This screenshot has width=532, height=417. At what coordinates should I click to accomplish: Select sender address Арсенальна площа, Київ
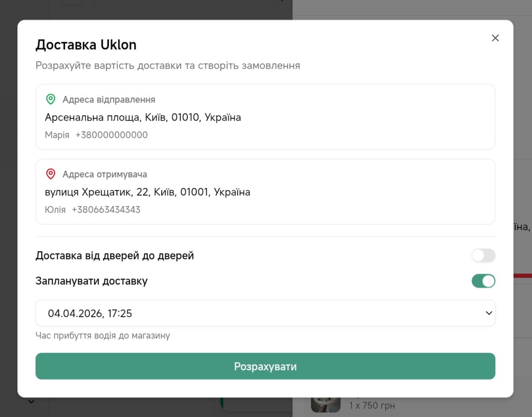143,117
